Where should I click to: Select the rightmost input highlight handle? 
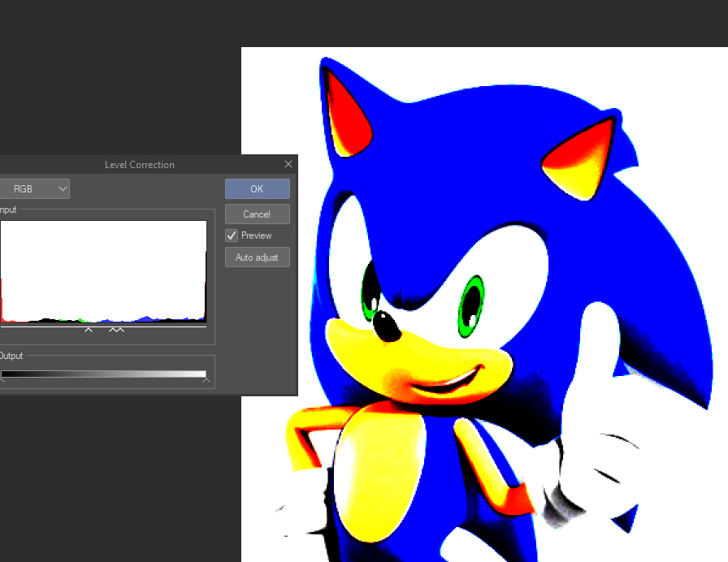click(120, 330)
